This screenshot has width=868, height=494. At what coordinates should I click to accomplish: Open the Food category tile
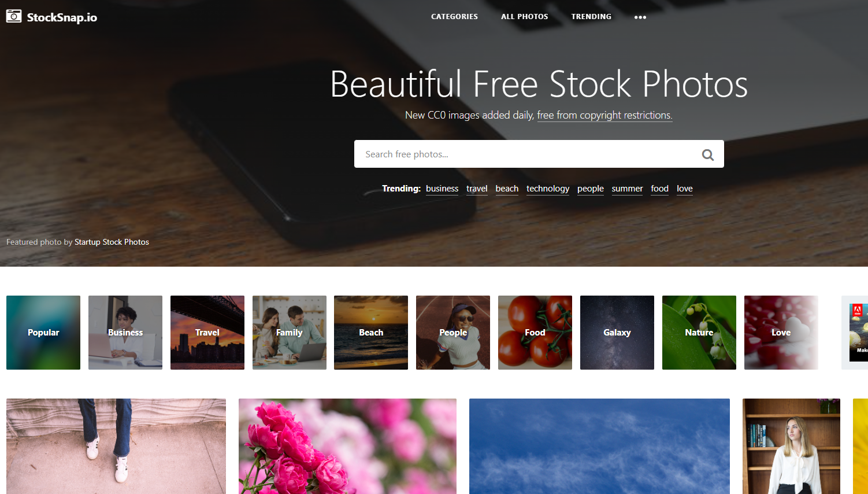click(x=535, y=333)
